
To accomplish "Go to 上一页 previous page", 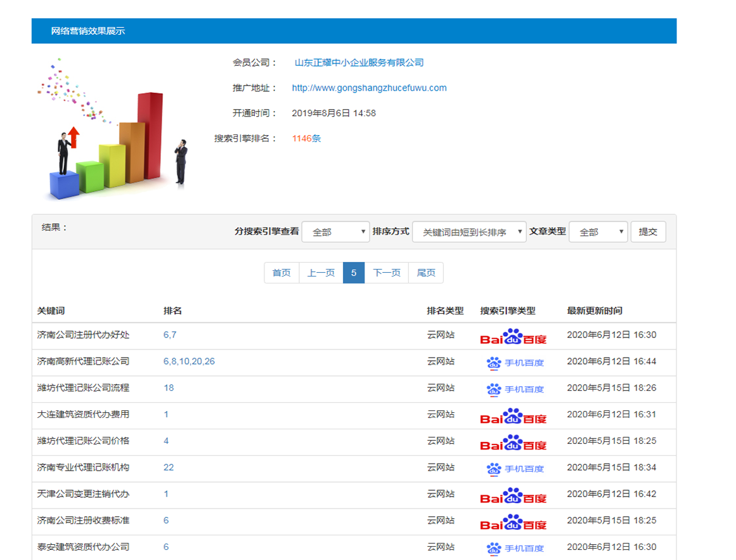I will tap(321, 273).
